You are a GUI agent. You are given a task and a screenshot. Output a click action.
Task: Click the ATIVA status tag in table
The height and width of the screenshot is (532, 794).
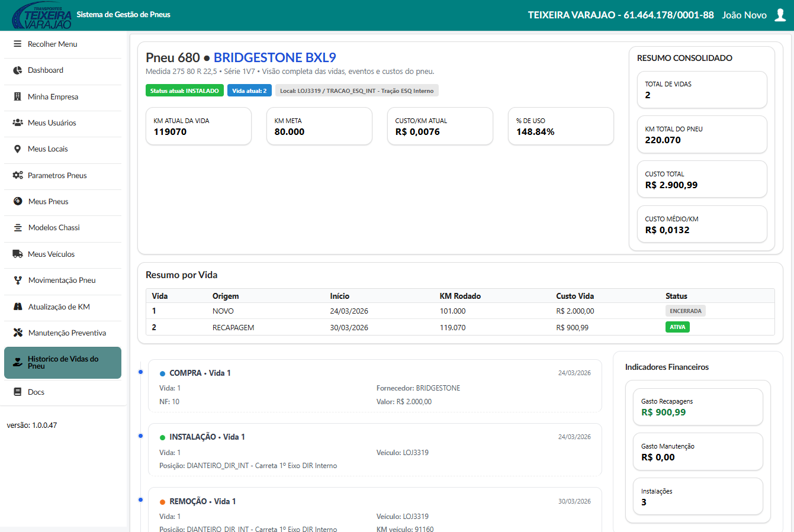pyautogui.click(x=677, y=327)
